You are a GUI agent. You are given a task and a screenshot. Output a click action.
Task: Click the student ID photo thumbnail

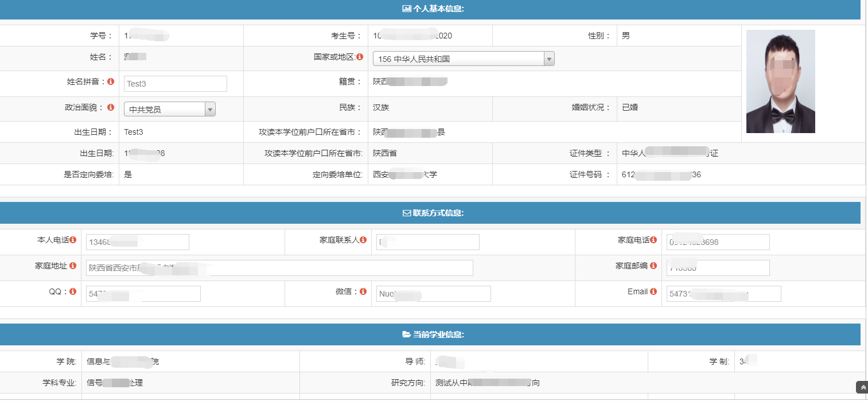tap(780, 81)
